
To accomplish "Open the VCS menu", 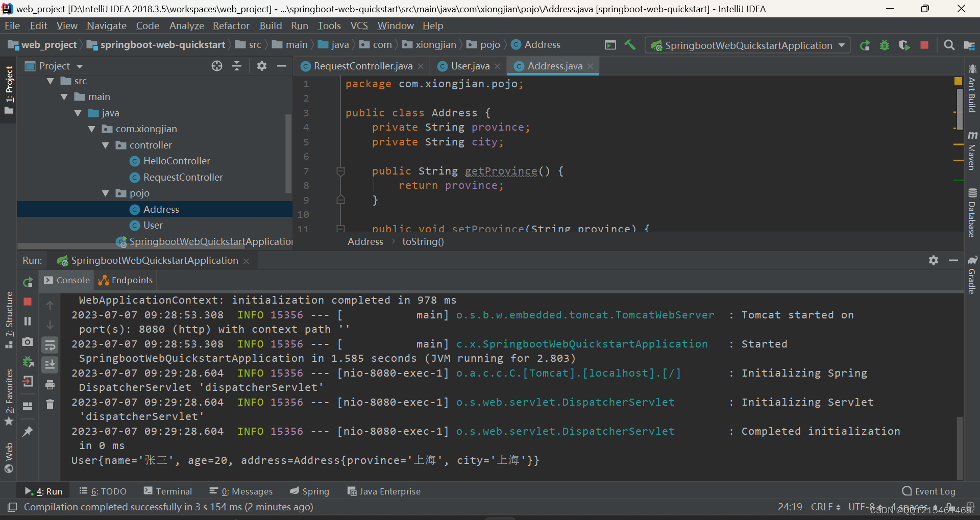I will [x=359, y=26].
